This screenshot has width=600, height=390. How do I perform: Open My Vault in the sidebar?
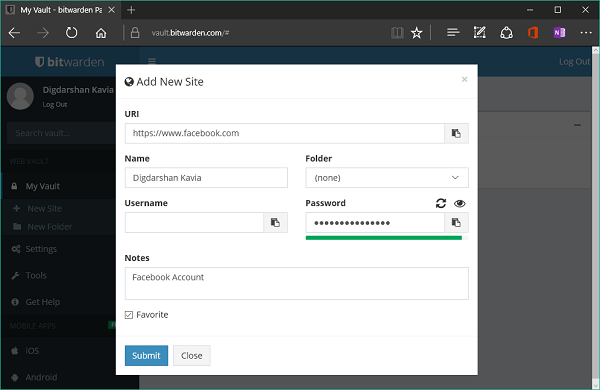point(42,186)
